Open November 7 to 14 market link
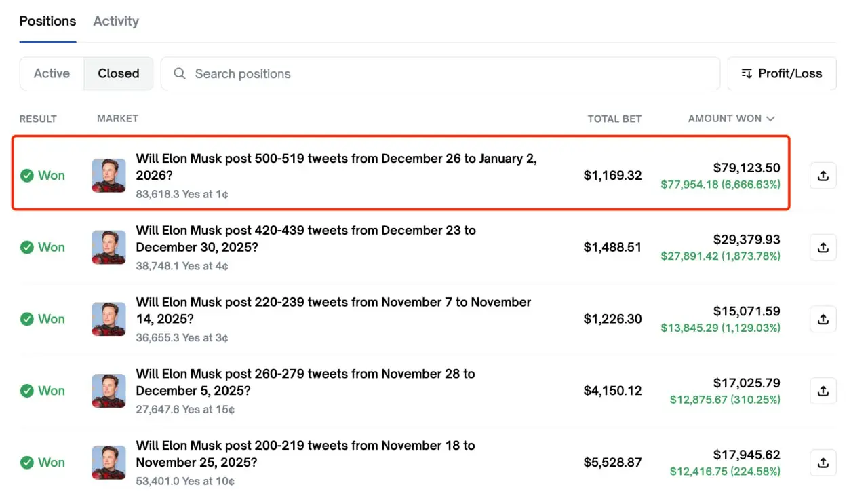Viewport: 868px width, 498px height. tap(333, 310)
